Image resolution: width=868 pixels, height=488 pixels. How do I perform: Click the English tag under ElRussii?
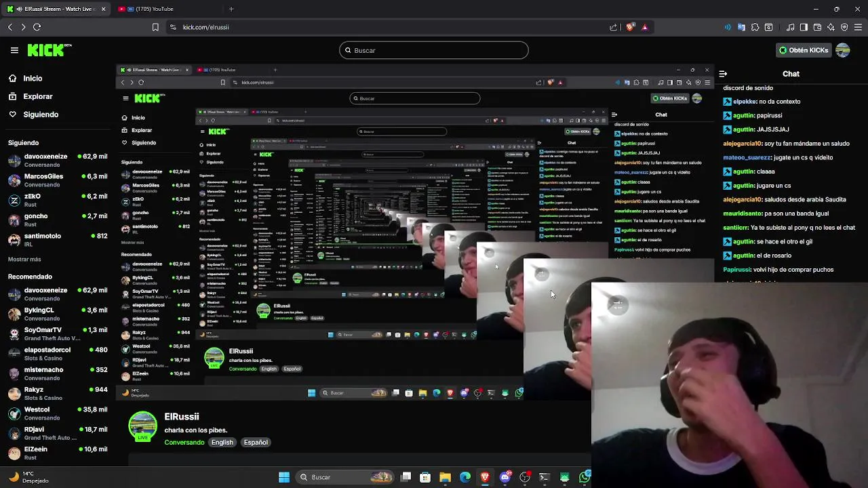coord(222,443)
